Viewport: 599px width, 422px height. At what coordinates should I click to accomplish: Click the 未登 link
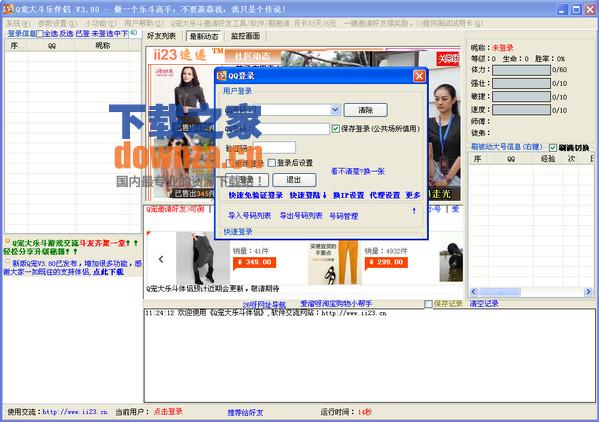[99, 34]
